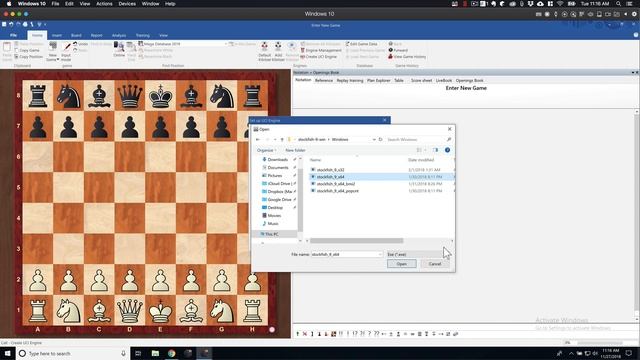Open Engine Management

(x=321, y=50)
